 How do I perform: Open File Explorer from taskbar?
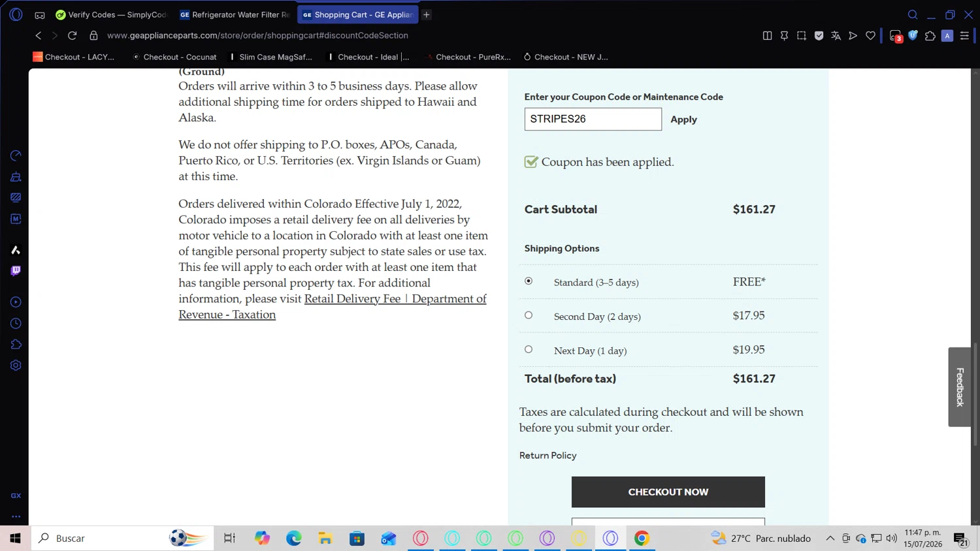click(x=325, y=538)
